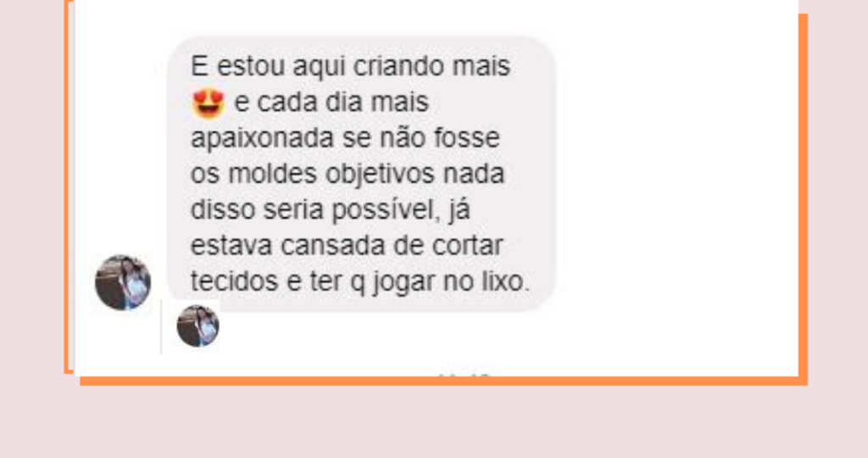This screenshot has width=868, height=458.
Task: Open the sender's large profile avatar
Action: click(x=123, y=282)
